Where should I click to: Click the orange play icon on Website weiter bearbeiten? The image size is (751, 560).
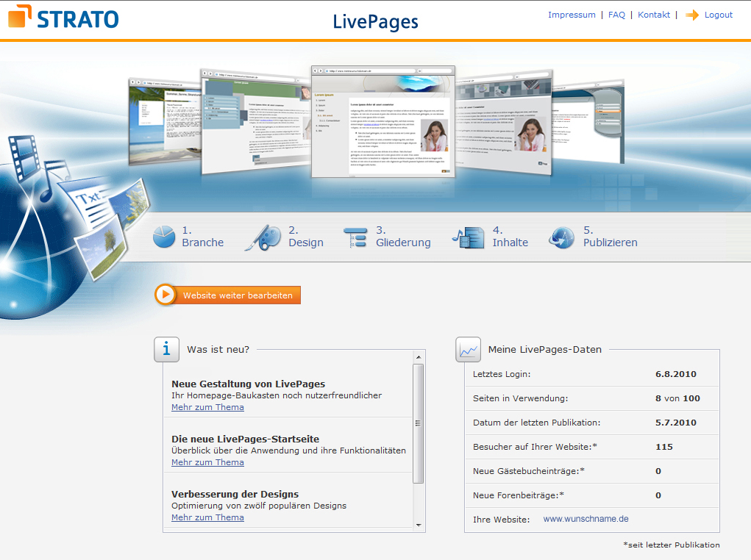pos(165,295)
